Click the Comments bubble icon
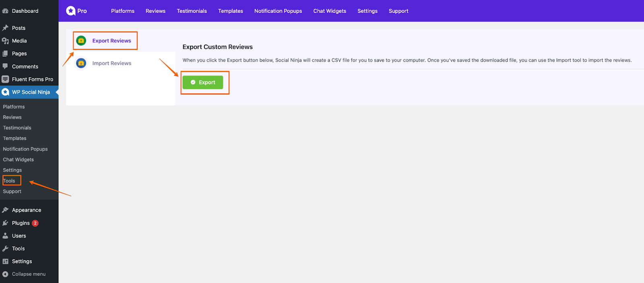This screenshot has width=644, height=283. [5, 66]
